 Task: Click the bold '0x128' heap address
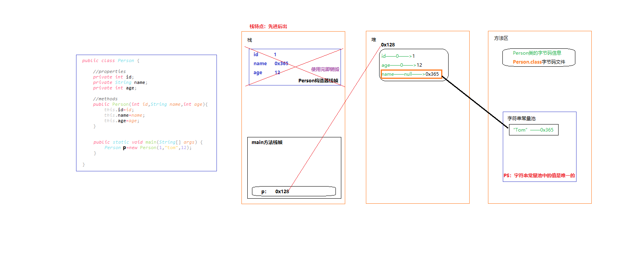pyautogui.click(x=388, y=45)
